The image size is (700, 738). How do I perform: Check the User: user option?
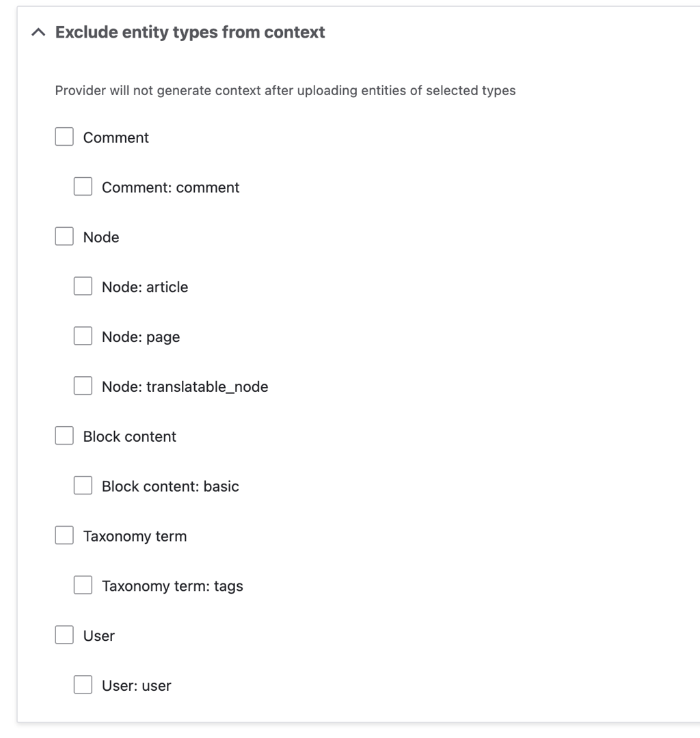(x=82, y=685)
